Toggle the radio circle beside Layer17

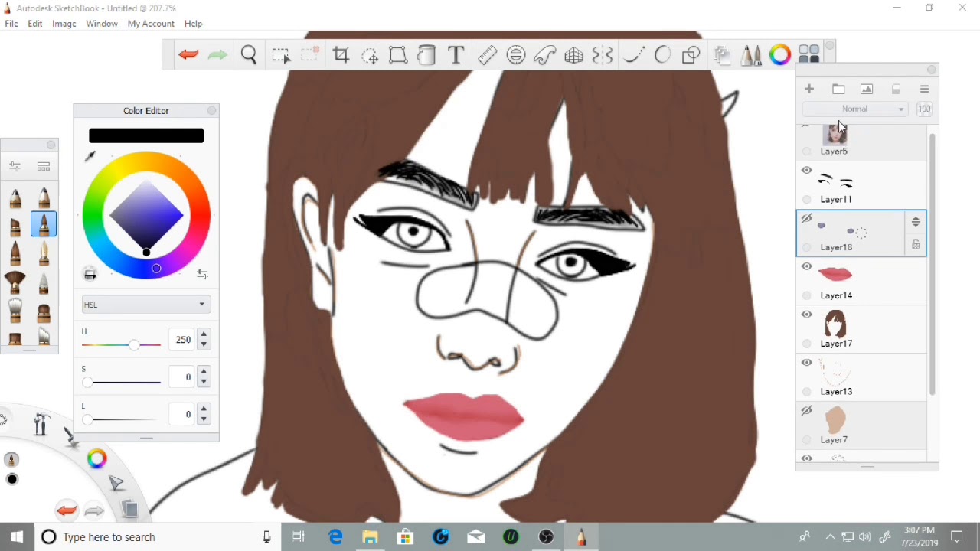[x=807, y=344]
